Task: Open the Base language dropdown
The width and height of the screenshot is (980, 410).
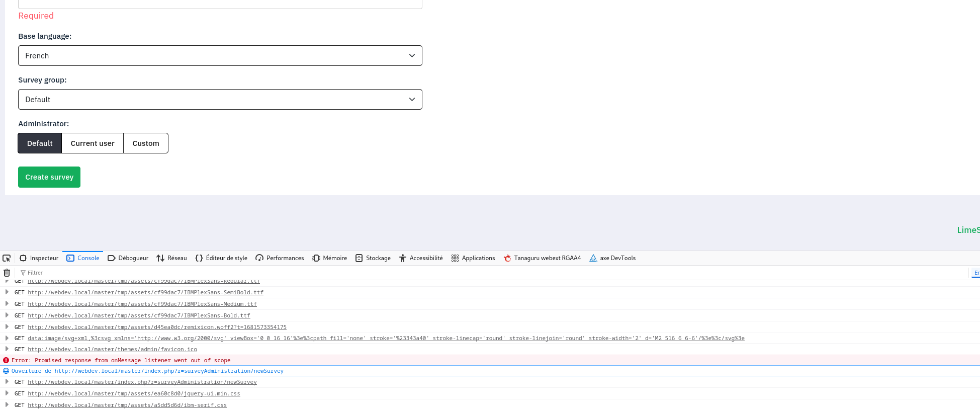Action: (x=220, y=56)
